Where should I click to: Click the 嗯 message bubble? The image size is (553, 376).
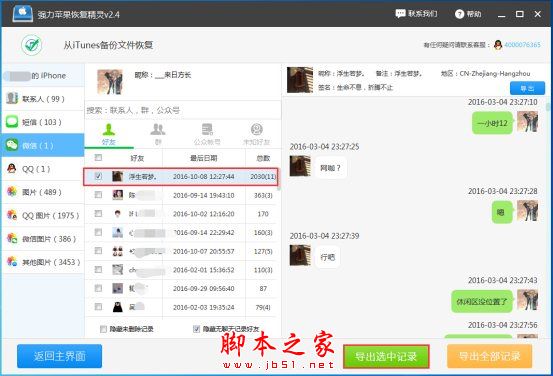point(502,212)
